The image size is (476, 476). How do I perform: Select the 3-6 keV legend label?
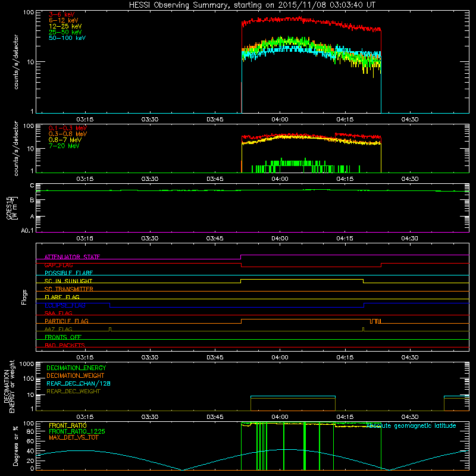coord(61,14)
